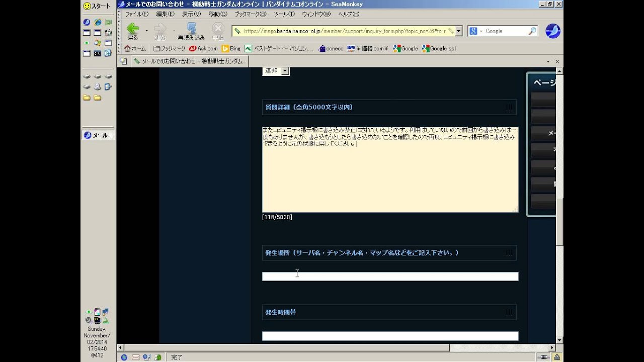Reload the page with 再読み込み
This screenshot has width=644, height=362.
191,31
